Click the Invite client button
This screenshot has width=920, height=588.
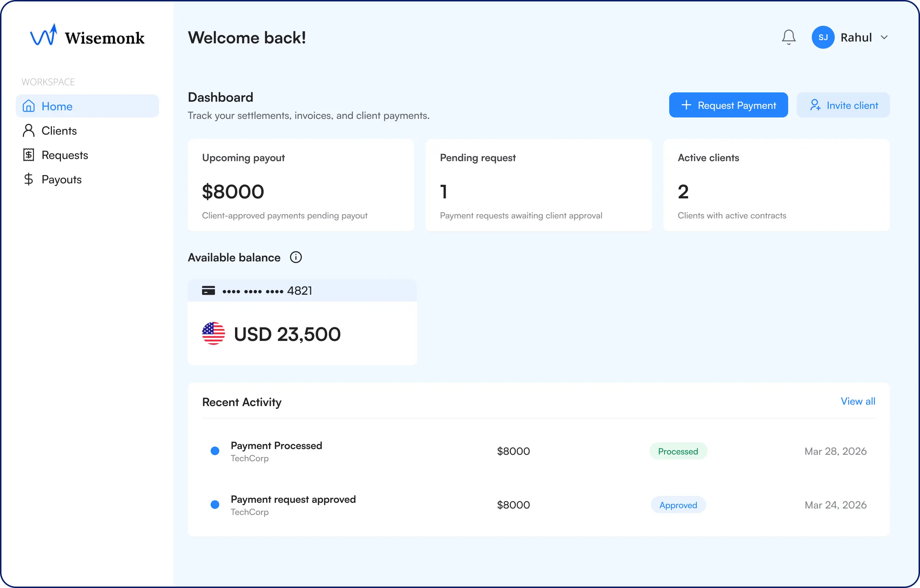pos(843,105)
